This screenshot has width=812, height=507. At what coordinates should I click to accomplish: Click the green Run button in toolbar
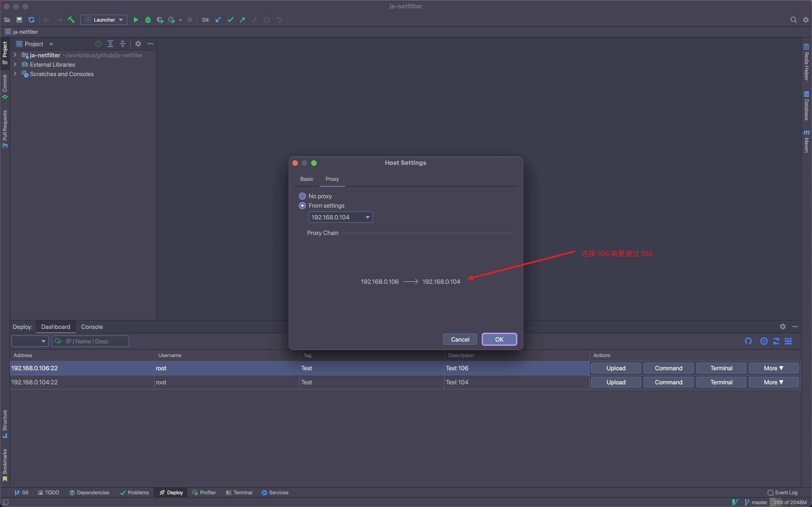(136, 20)
